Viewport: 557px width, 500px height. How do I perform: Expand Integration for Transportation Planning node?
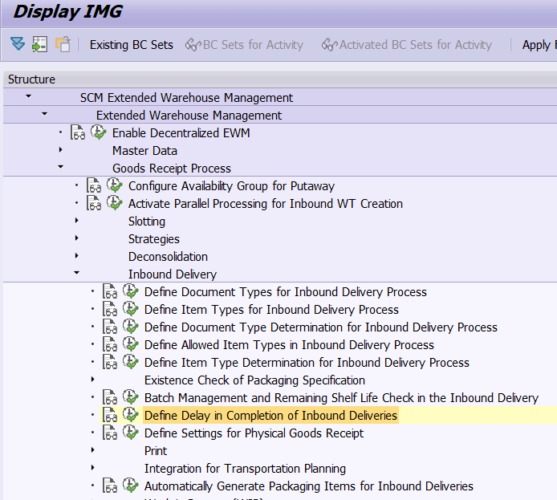click(92, 468)
